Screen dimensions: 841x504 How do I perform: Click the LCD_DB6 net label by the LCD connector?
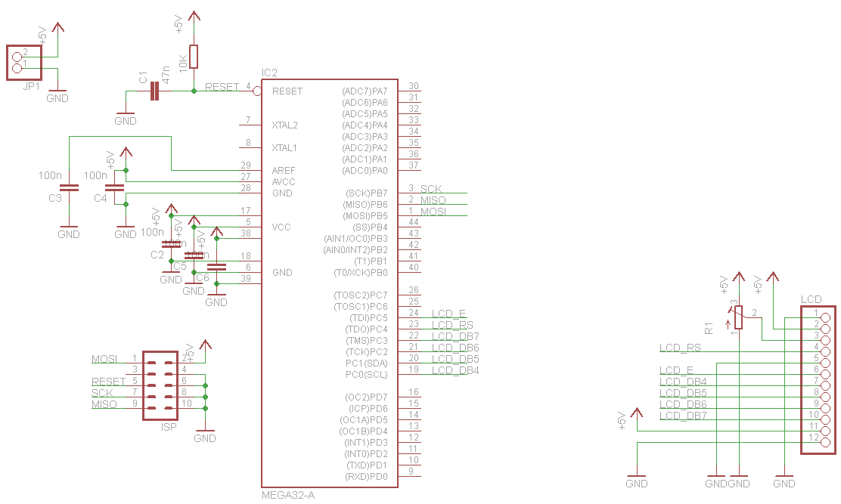point(683,404)
